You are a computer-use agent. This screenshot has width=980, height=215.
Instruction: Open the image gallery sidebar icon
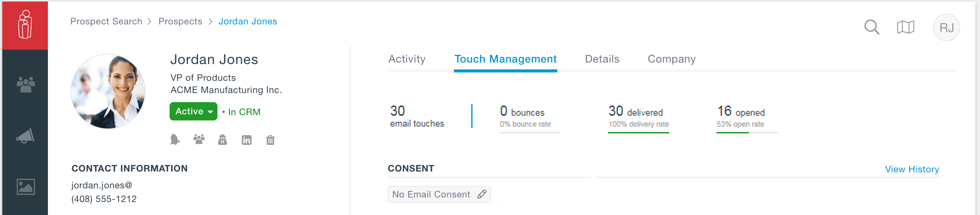point(25,187)
